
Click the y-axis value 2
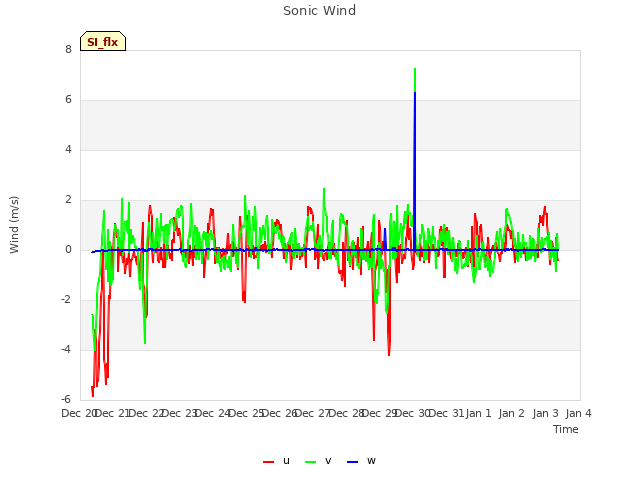68,200
